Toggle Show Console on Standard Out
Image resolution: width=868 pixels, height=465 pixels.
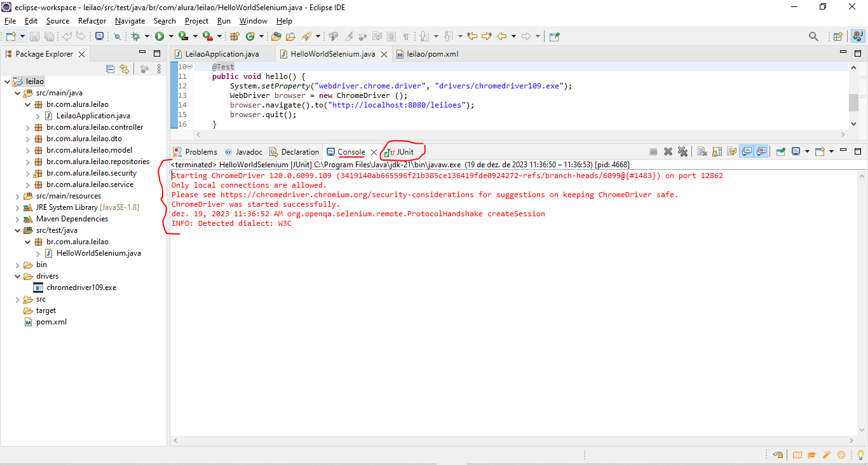click(747, 151)
